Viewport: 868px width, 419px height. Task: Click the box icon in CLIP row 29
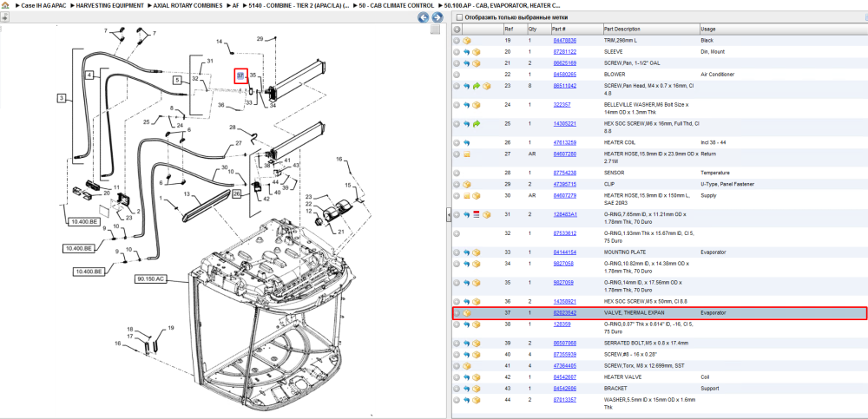pyautogui.click(x=467, y=184)
